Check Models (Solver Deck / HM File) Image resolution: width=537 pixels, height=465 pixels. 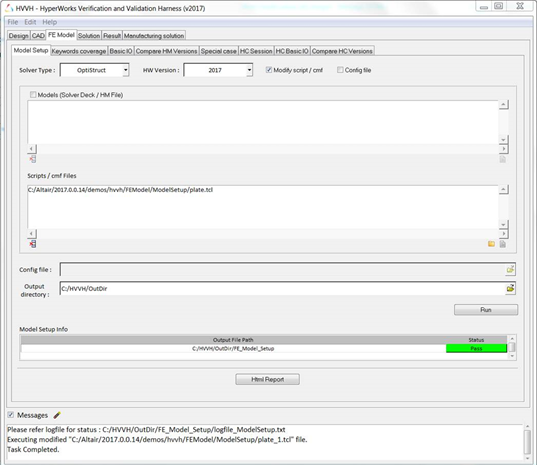tap(33, 95)
